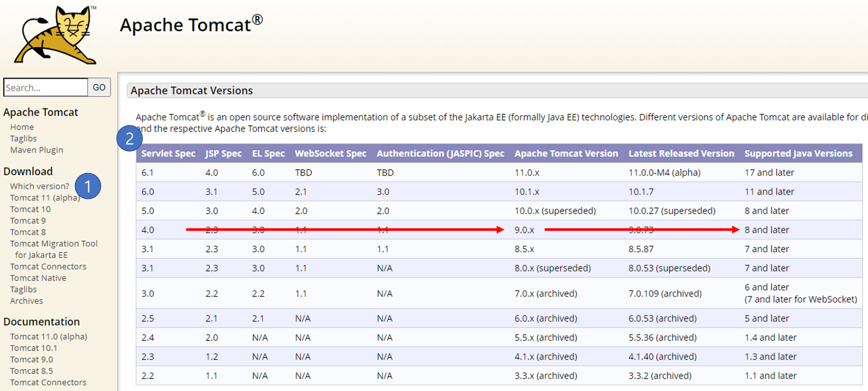Open the Tomcat 9 download link
The height and width of the screenshot is (391, 868).
28,220
